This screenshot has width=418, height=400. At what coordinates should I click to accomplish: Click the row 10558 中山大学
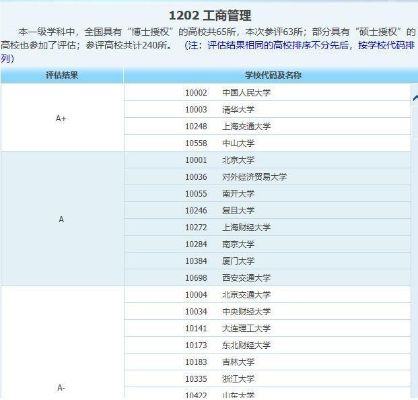tap(267, 143)
